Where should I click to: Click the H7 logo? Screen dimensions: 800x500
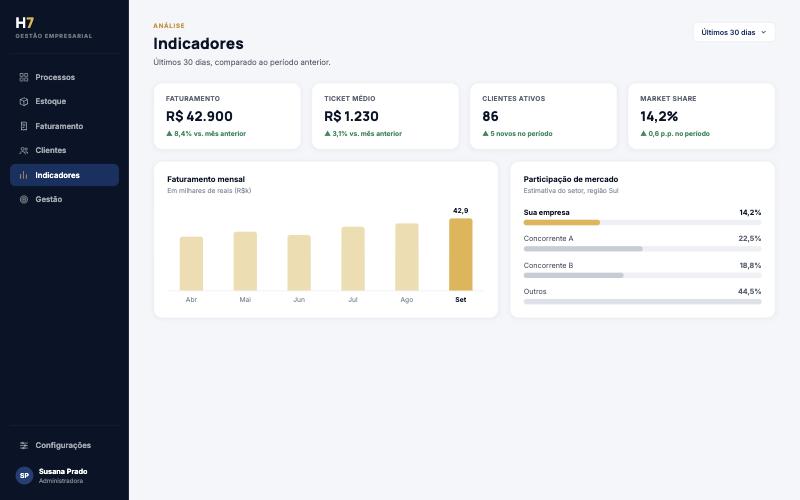coord(24,22)
